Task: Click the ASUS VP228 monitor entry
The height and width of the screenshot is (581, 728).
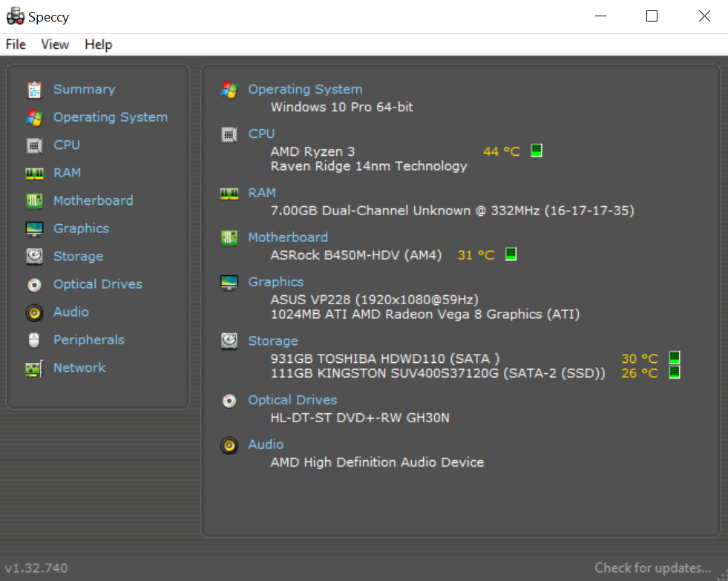Action: click(374, 299)
